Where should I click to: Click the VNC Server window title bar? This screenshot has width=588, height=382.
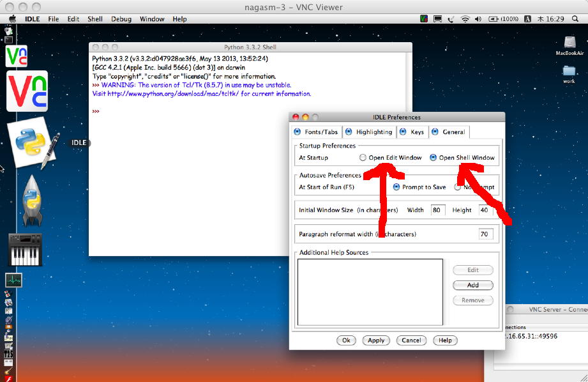tap(547, 309)
